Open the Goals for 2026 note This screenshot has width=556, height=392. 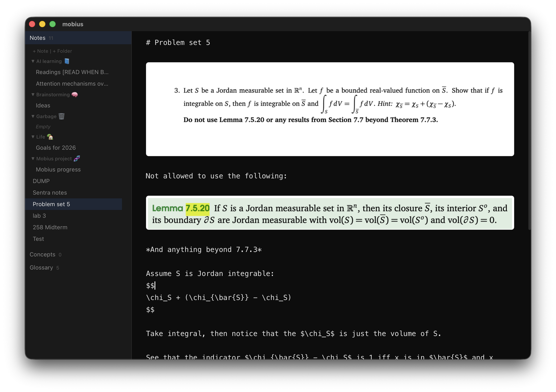point(56,148)
